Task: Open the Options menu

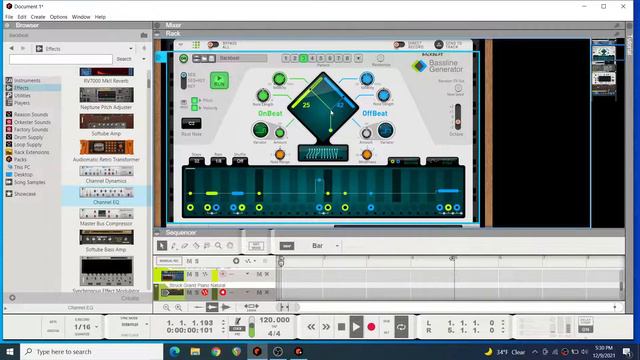Action: click(58, 17)
